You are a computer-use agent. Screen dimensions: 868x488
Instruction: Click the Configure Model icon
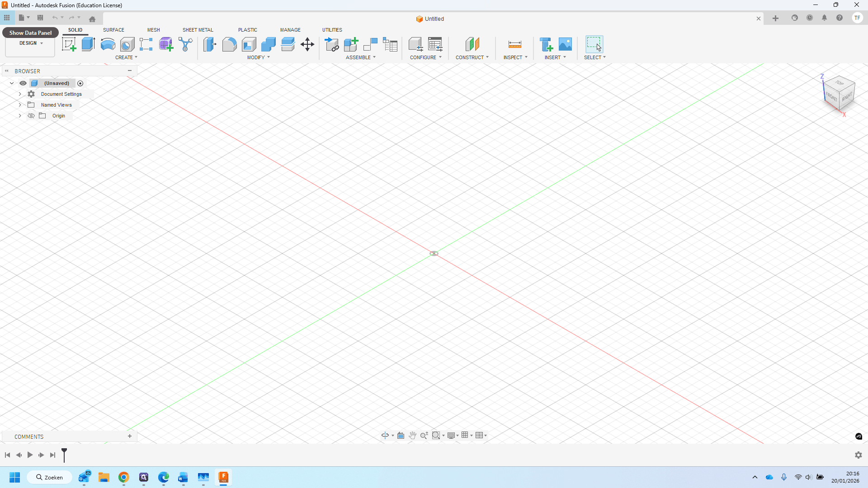coord(415,44)
